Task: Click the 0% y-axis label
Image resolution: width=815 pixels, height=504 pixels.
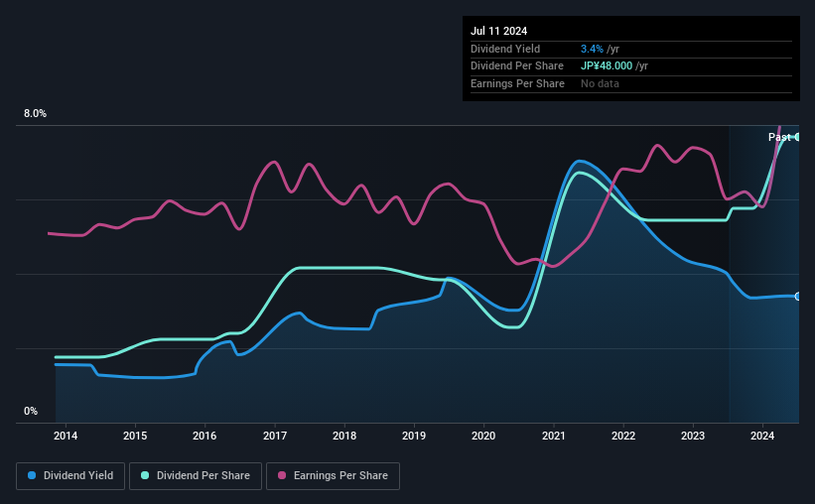Action: [31, 411]
